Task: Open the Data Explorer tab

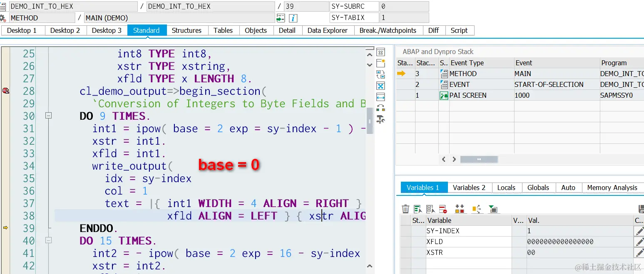Action: (328, 30)
